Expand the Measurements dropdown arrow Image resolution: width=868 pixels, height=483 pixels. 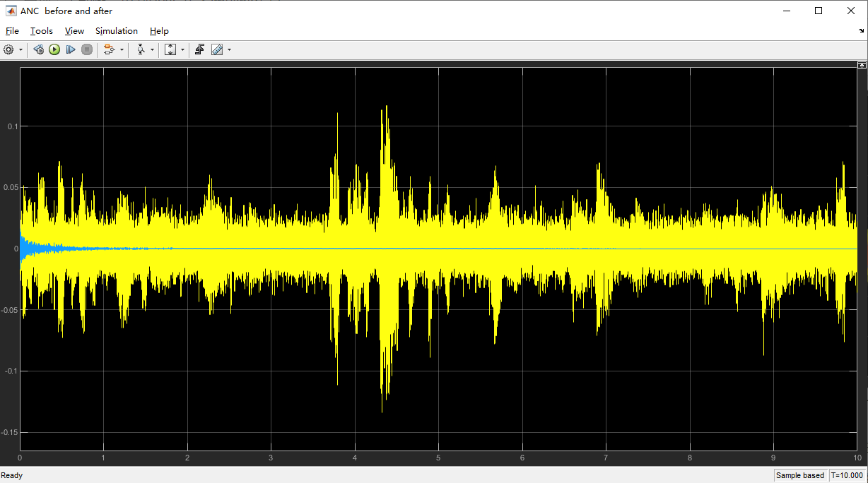[x=229, y=49]
